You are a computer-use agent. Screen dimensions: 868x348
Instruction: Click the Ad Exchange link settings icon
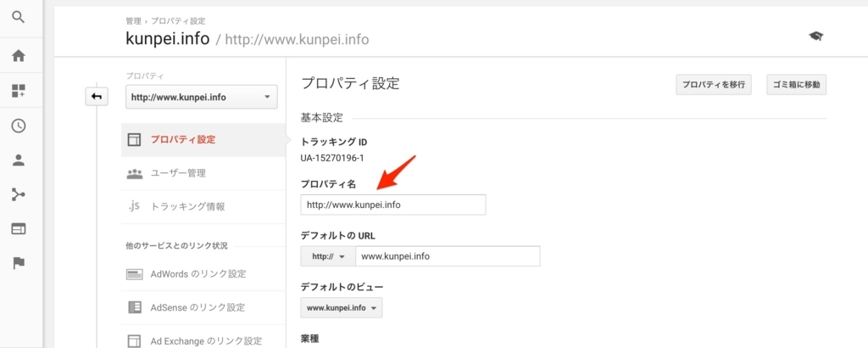[x=135, y=341]
